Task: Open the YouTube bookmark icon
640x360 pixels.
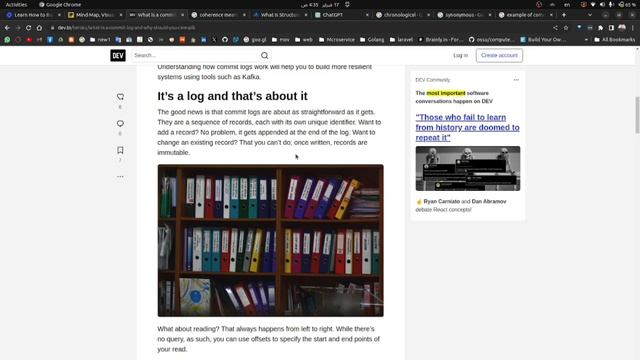Action: pyautogui.click(x=29, y=40)
